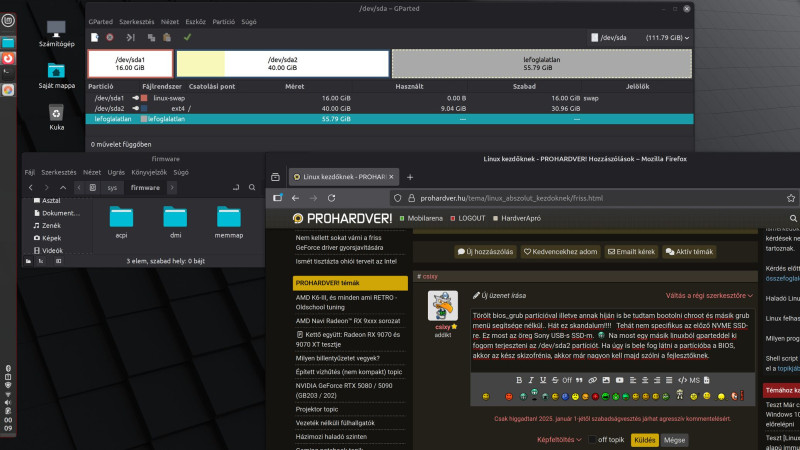Show places sidebar via bottom-left folder icon
The image size is (800, 450).
click(29, 261)
